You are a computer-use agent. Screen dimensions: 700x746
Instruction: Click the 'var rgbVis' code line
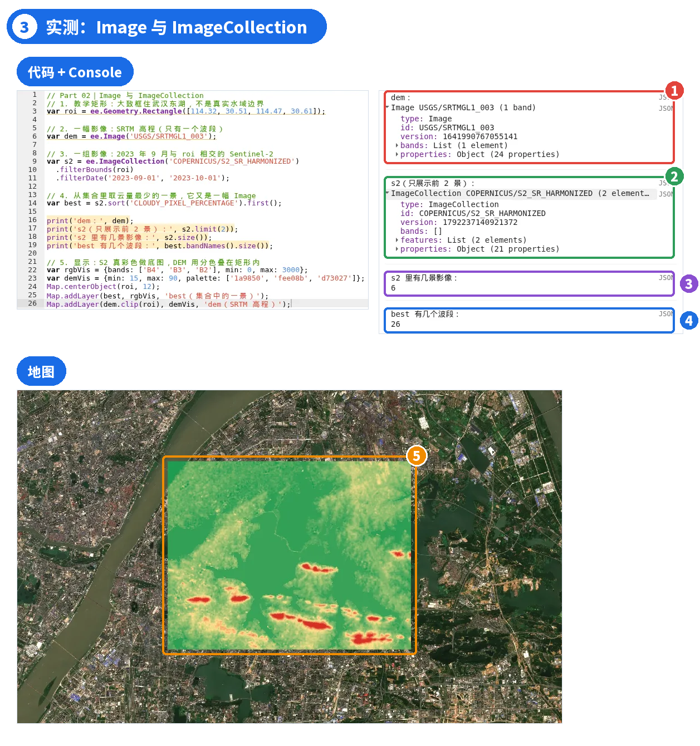pos(177,270)
